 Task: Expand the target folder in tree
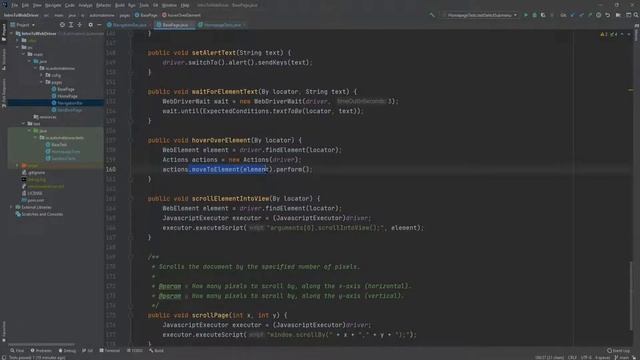tap(17, 165)
